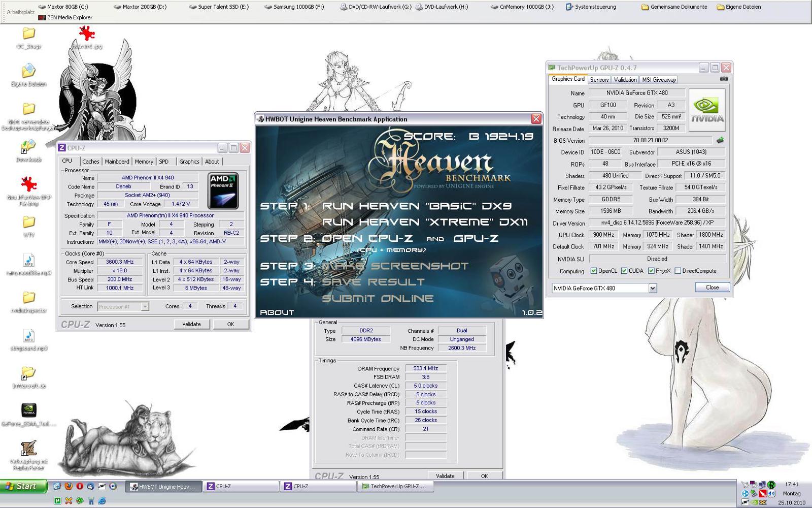The image size is (812, 508).
Task: Launch Internet Explorer from quick launch
Action: point(102,500)
